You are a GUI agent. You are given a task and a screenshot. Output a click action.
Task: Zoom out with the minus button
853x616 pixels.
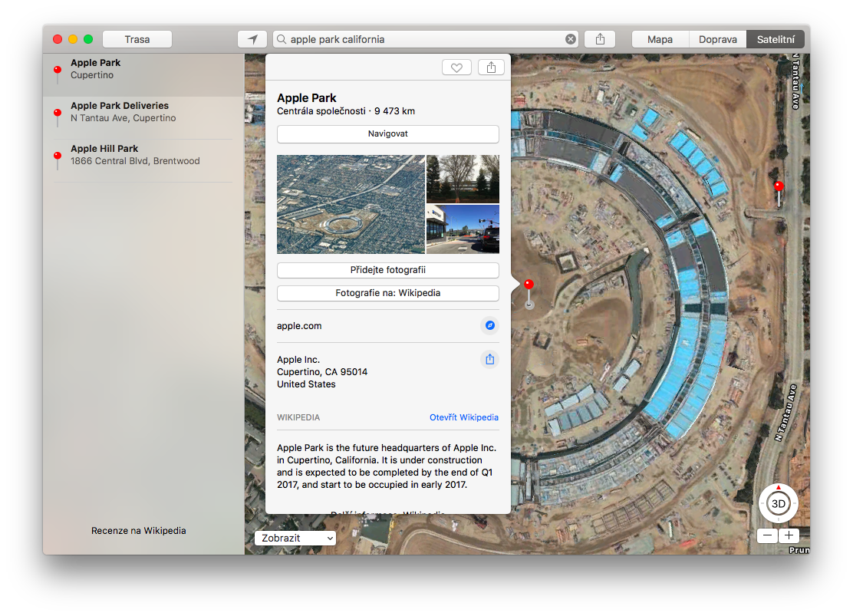768,535
